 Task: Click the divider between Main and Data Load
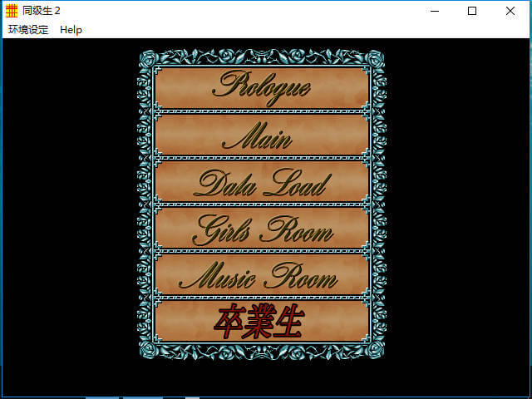[x=261, y=157]
